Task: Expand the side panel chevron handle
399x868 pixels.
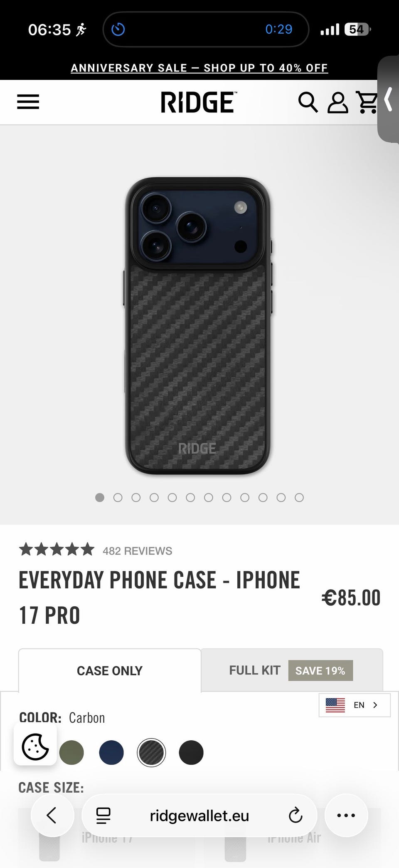Action: click(388, 99)
